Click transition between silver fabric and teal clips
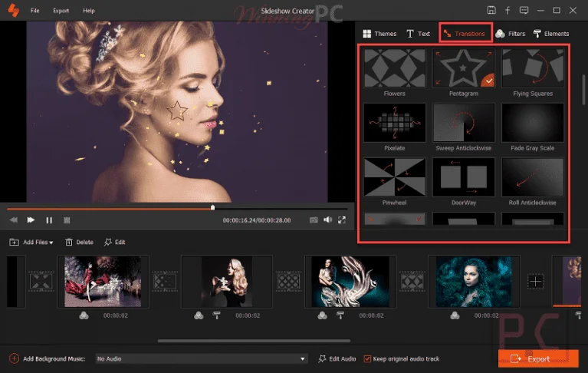The width and height of the screenshot is (588, 373). (412, 281)
